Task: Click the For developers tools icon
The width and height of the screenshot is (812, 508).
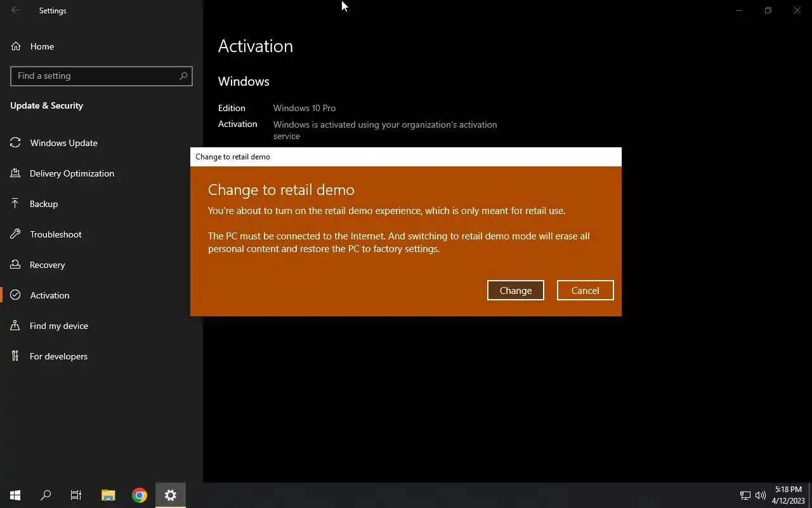Action: (x=15, y=356)
